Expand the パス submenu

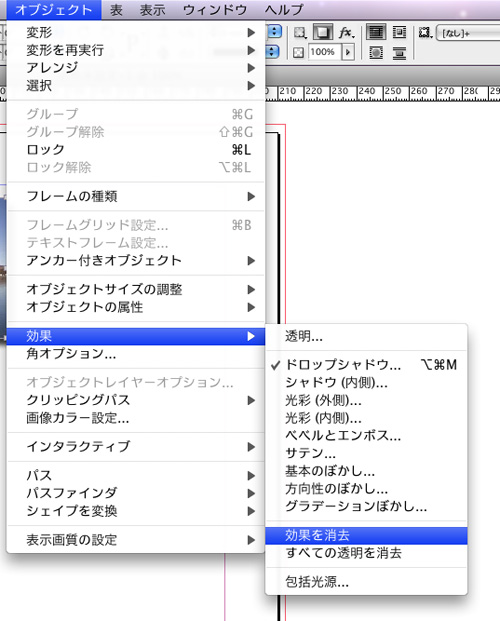click(136, 476)
